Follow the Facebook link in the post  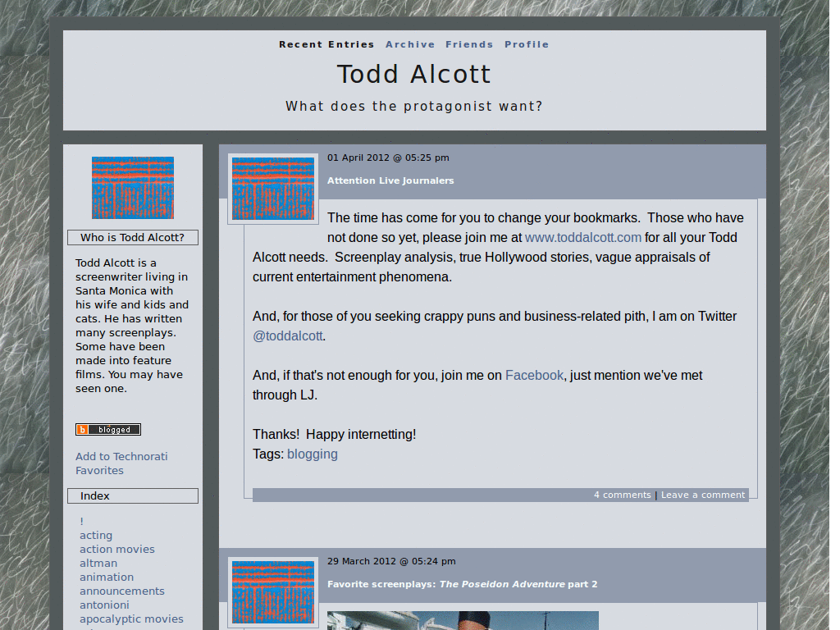coord(534,375)
